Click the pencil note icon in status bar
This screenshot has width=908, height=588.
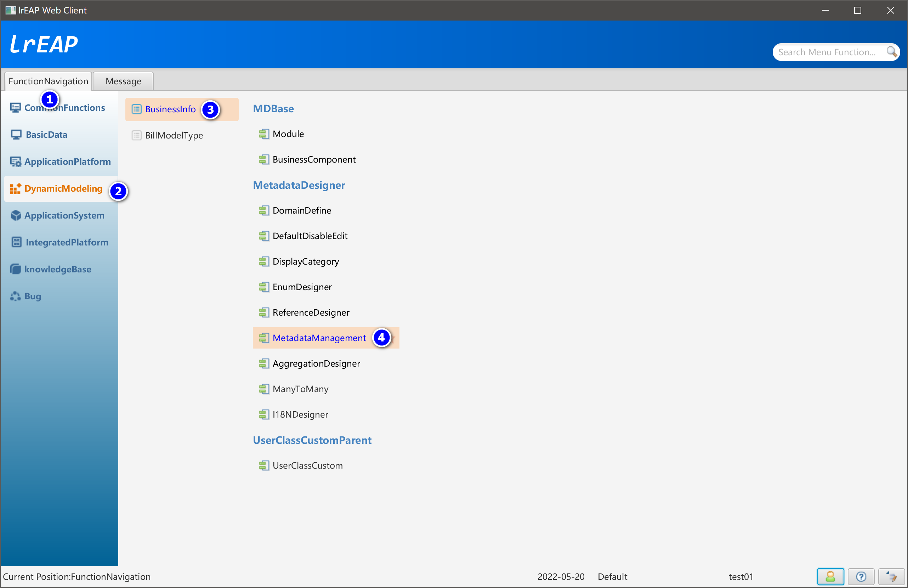pos(892,577)
